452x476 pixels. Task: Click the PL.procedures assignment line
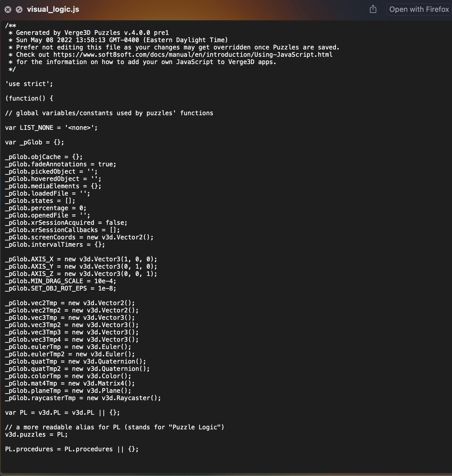72,449
